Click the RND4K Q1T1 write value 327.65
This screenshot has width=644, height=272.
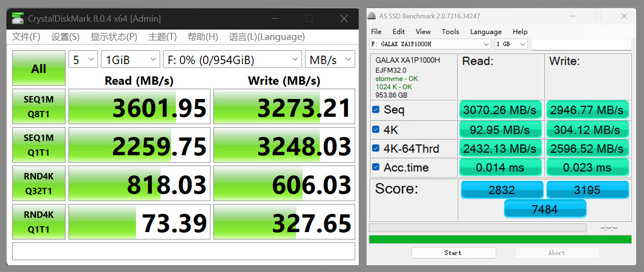point(284,222)
